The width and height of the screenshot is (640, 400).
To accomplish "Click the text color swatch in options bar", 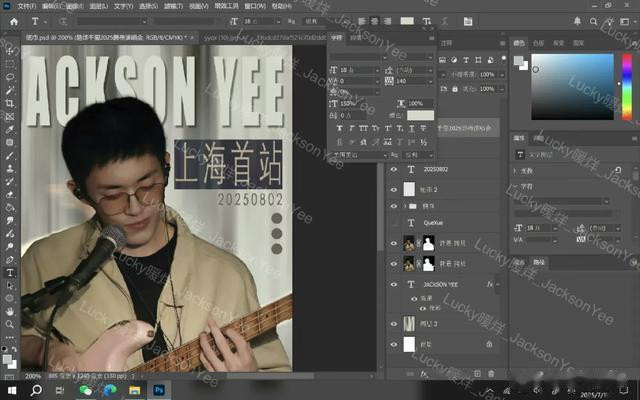I will tap(407, 21).
